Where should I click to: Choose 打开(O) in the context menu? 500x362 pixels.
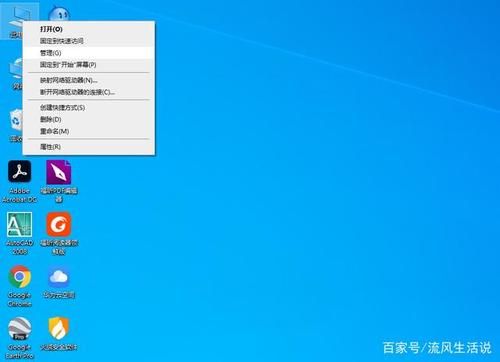(x=88, y=29)
